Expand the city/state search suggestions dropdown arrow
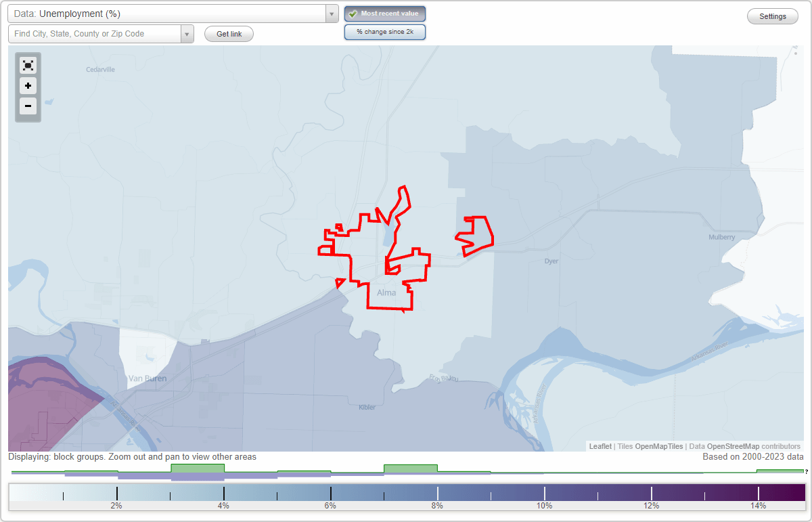 point(187,33)
